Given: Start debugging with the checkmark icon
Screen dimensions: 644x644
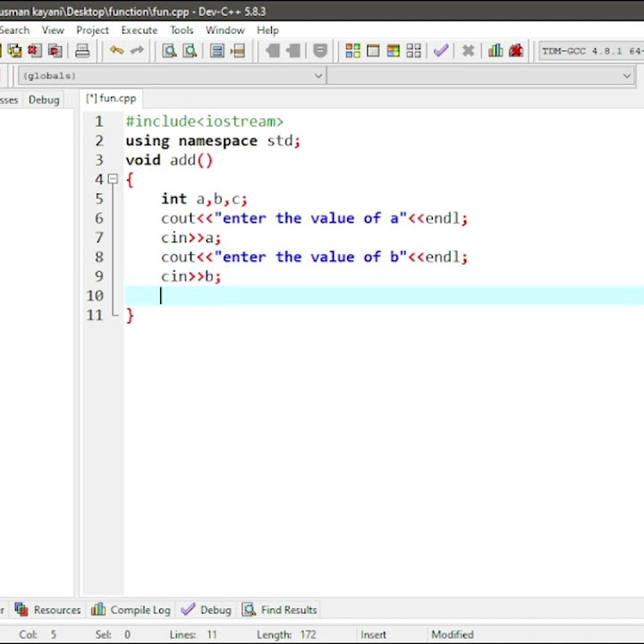Looking at the screenshot, I should pos(441,51).
